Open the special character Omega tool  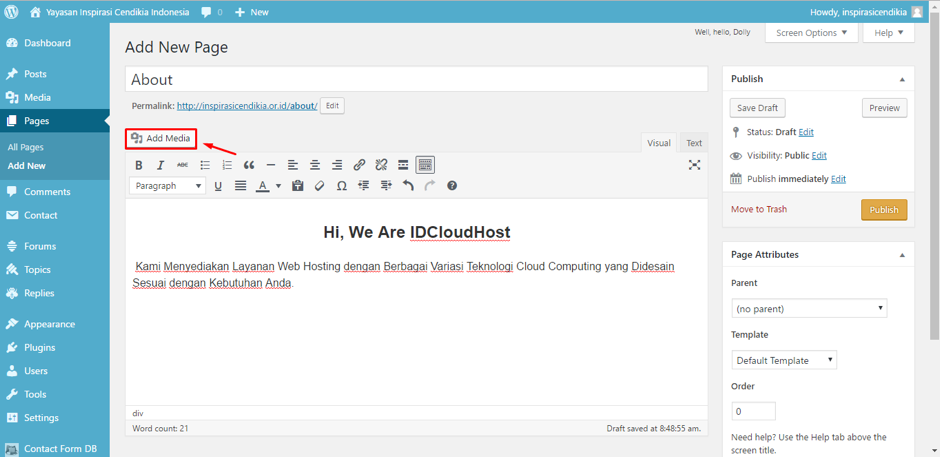pos(342,186)
